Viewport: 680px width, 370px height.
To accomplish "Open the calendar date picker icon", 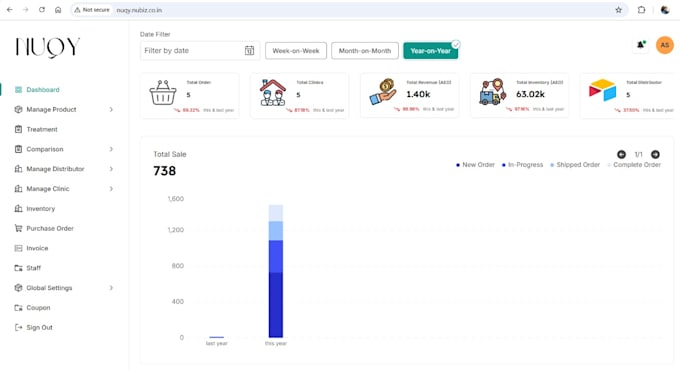I will [249, 51].
